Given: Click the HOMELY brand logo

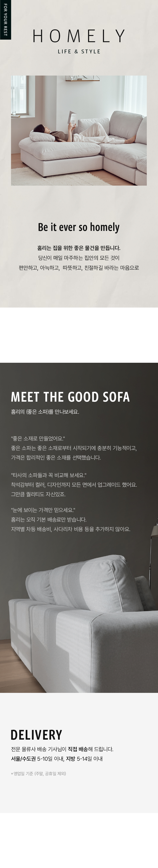Looking at the screenshot, I should click(79, 36).
